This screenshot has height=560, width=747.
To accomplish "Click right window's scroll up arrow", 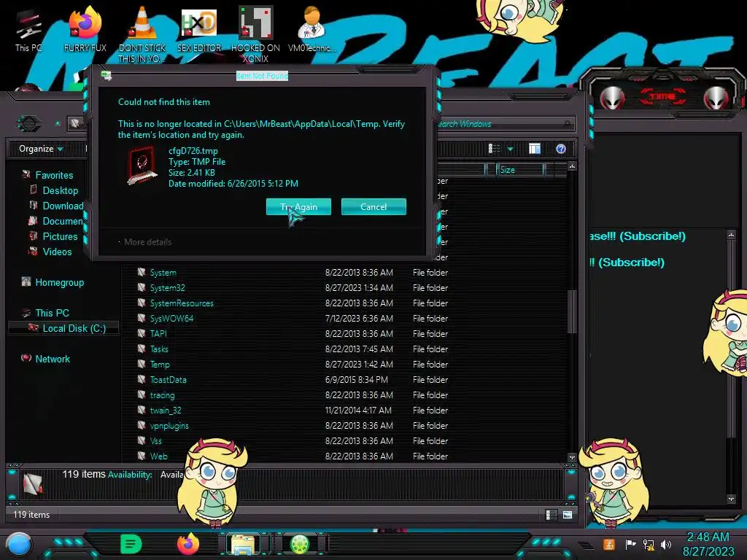I will point(731,235).
